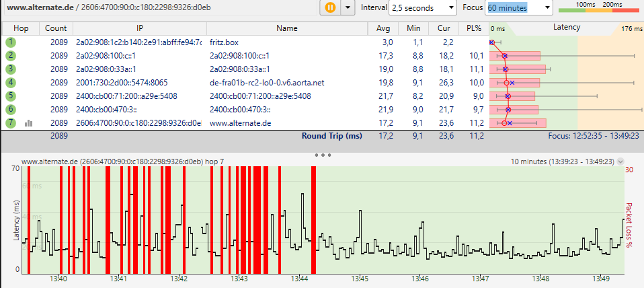Screen dimensions: 644x288
Task: Click the 13:41 mark on the timeline axis
Action: point(118,279)
